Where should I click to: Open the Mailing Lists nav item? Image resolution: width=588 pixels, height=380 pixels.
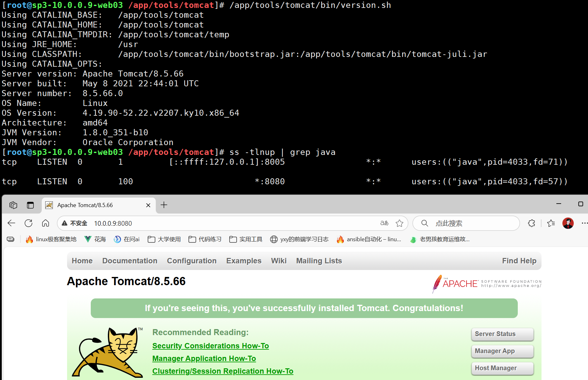319,261
